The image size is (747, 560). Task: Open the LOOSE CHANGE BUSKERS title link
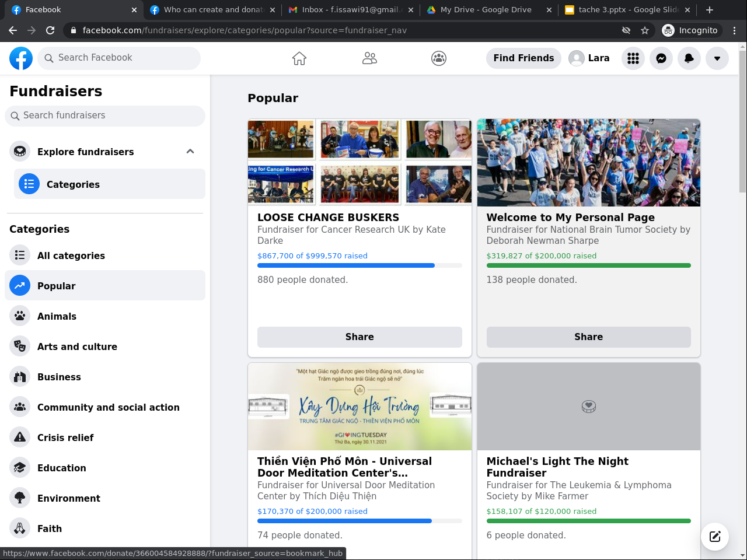point(329,218)
